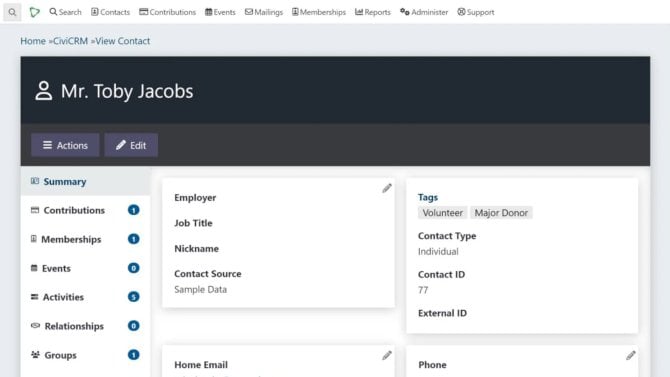Image resolution: width=670 pixels, height=377 pixels.
Task: Click the person icon beside Mr. Toby Jacobs
Action: [x=44, y=91]
